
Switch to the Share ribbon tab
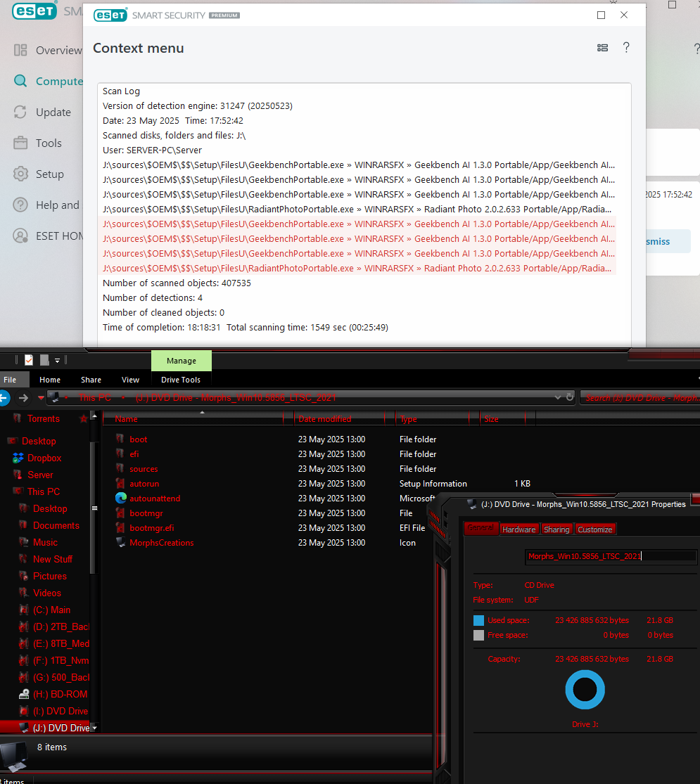click(x=91, y=380)
